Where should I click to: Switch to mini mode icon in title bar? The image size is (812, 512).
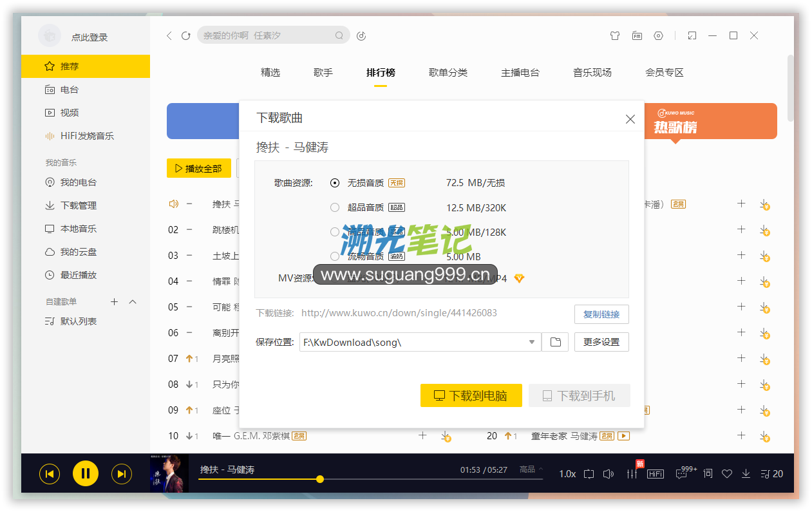[x=692, y=36]
